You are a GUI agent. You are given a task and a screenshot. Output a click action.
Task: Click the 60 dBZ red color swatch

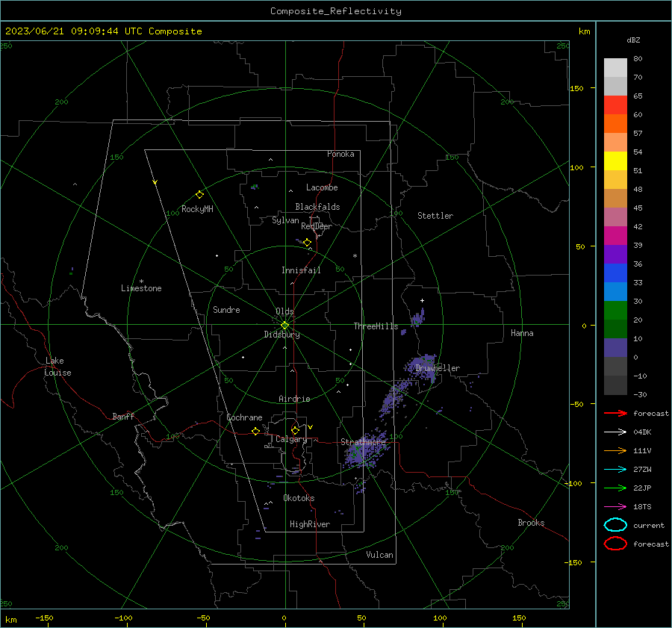(x=615, y=105)
